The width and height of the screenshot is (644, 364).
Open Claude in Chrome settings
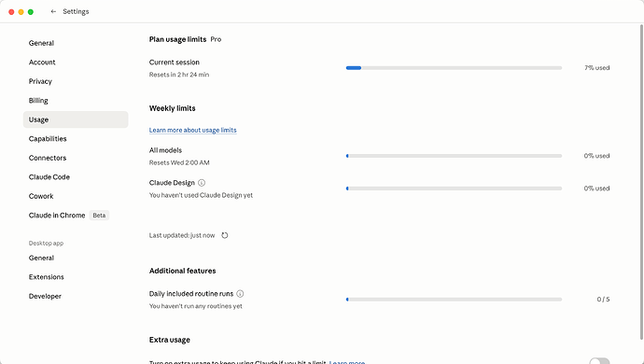(76, 216)
